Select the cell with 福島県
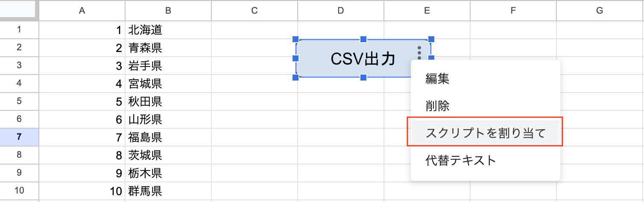 coord(168,137)
